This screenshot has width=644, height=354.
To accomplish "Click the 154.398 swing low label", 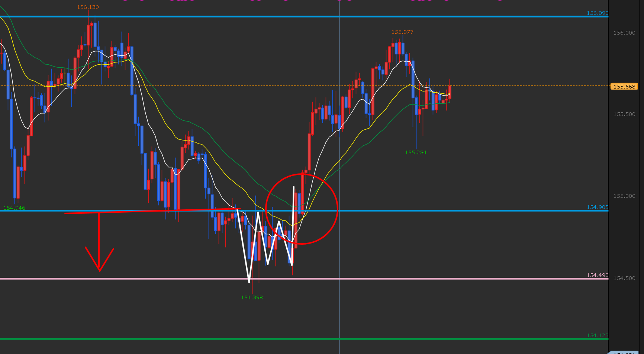I will tap(252, 297).
